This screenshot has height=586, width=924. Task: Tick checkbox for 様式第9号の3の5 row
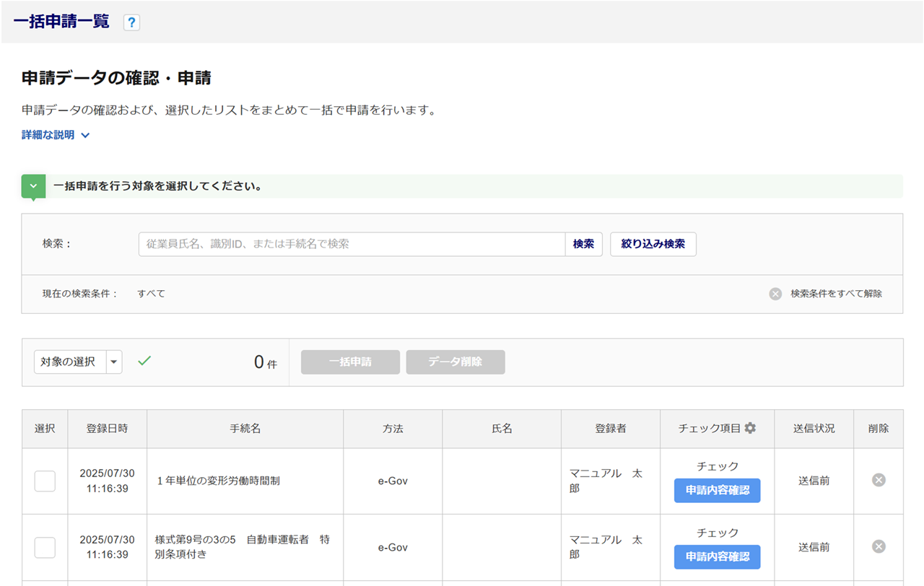[45, 547]
